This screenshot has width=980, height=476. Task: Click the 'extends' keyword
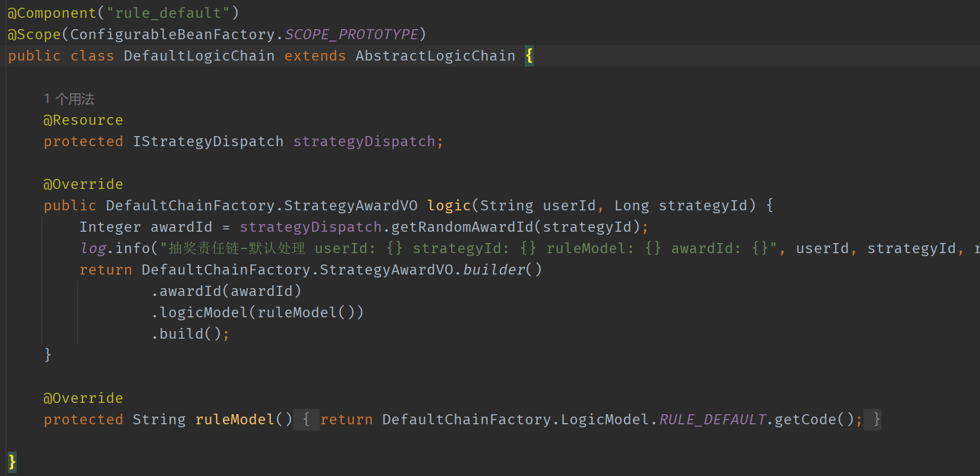pos(315,56)
